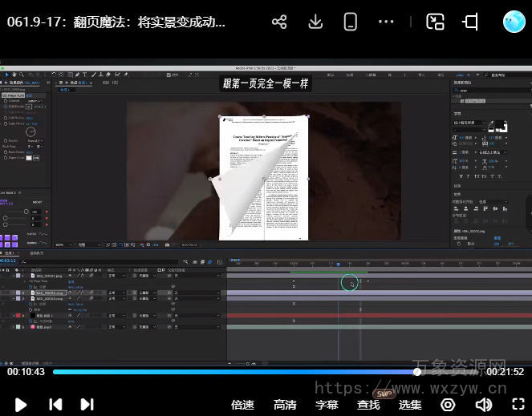Open the 查找 search option

[x=368, y=405]
